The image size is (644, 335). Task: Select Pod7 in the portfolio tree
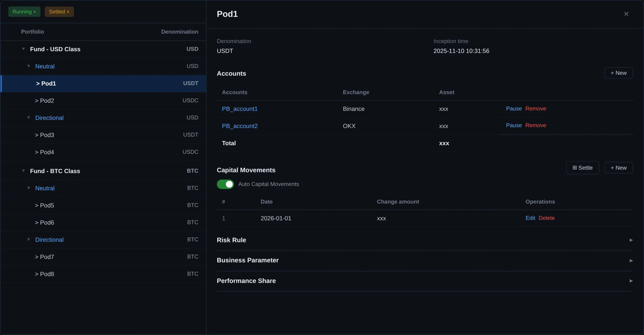[x=104, y=257]
